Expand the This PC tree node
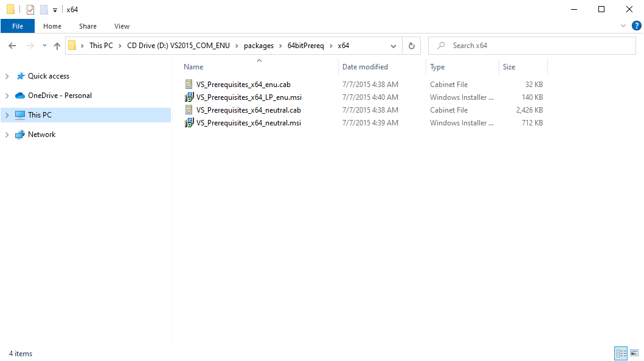644x361 pixels. pyautogui.click(x=7, y=115)
